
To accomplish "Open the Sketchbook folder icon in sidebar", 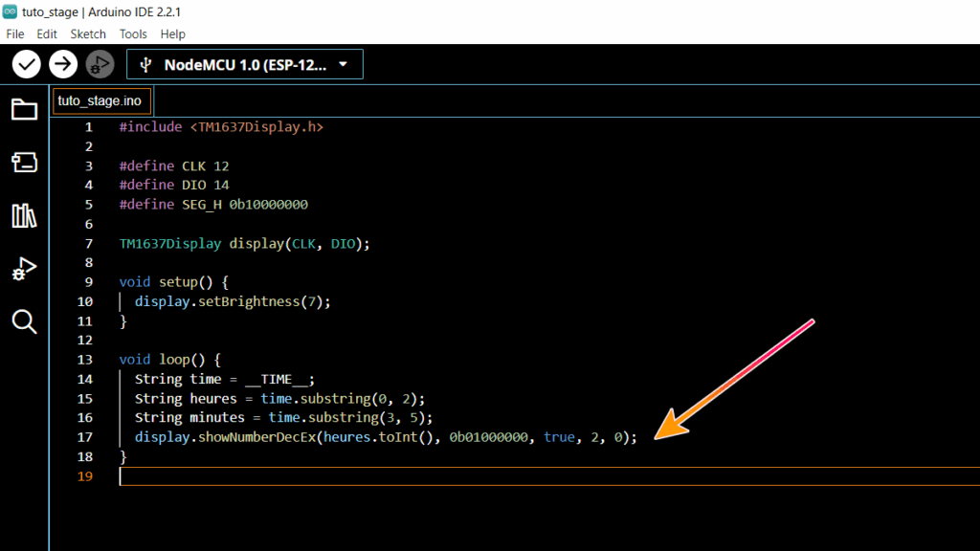I will click(24, 110).
